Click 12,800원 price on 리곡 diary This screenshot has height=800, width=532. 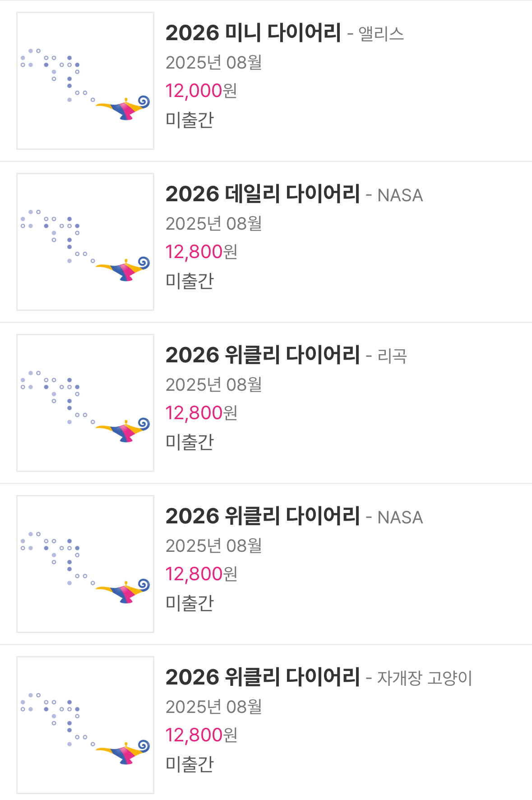click(x=201, y=413)
